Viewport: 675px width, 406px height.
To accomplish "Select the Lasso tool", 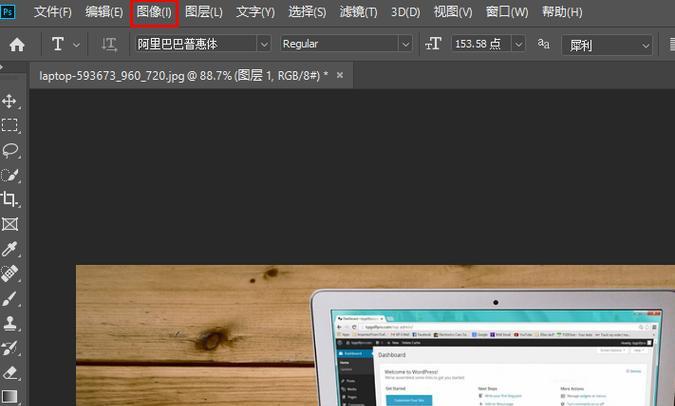I will pos(10,150).
